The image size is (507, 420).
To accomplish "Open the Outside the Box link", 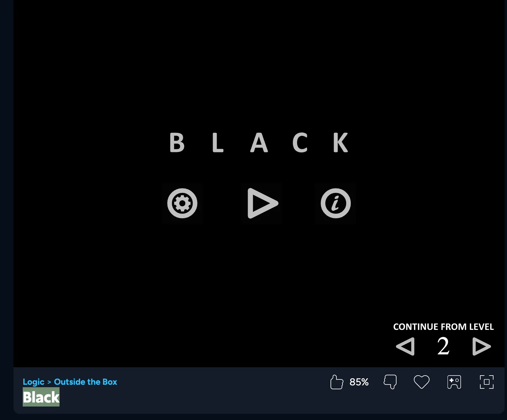I will 85,382.
